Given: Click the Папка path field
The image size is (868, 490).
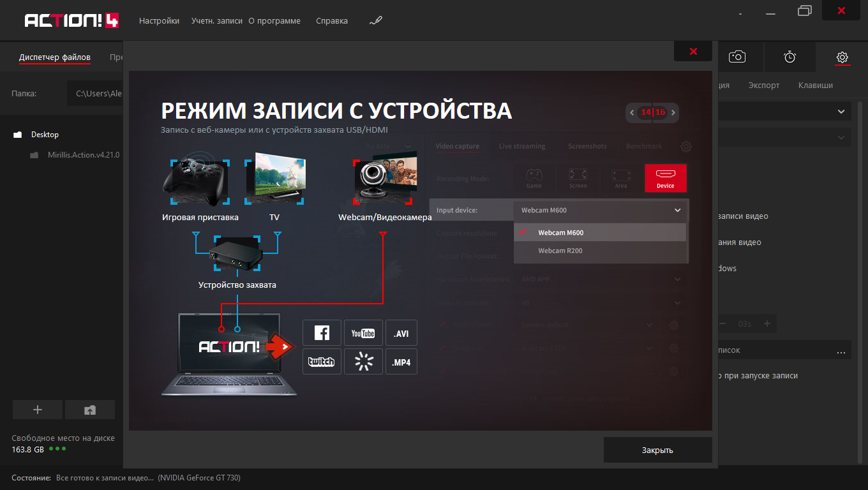Looking at the screenshot, I should [x=95, y=93].
